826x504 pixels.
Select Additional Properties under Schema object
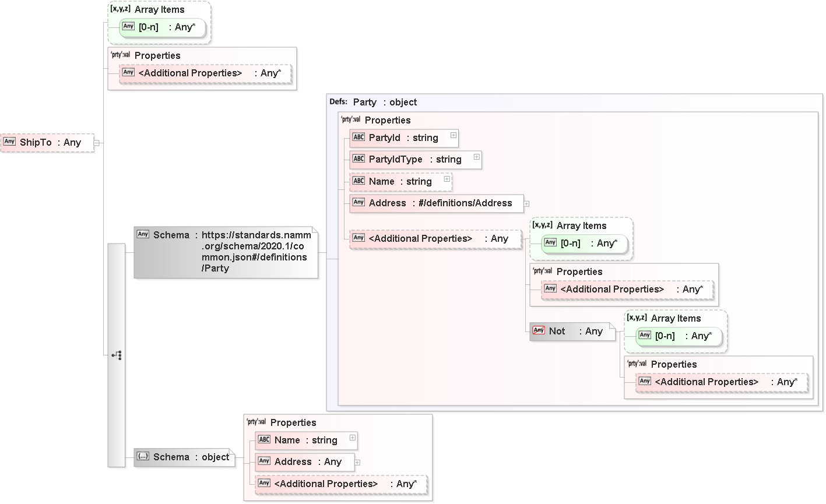click(341, 484)
